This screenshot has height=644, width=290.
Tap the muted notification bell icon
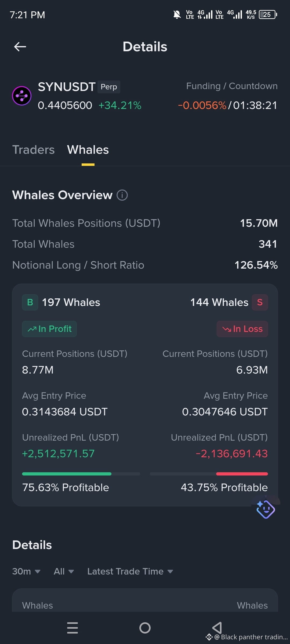coord(177,14)
